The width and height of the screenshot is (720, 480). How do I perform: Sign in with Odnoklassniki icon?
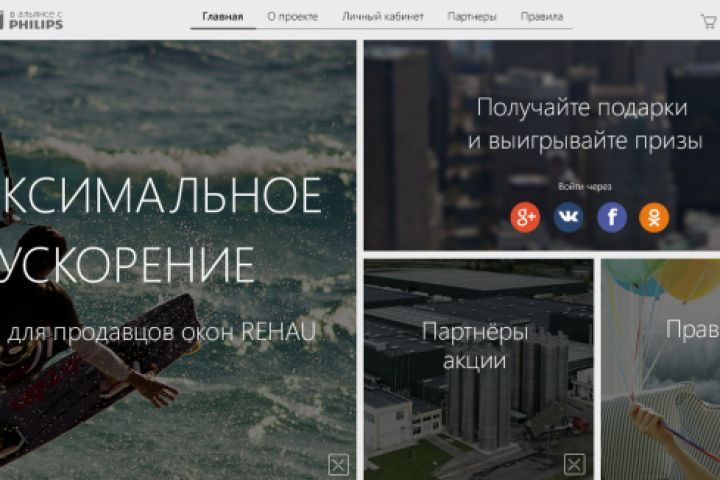coord(654,217)
